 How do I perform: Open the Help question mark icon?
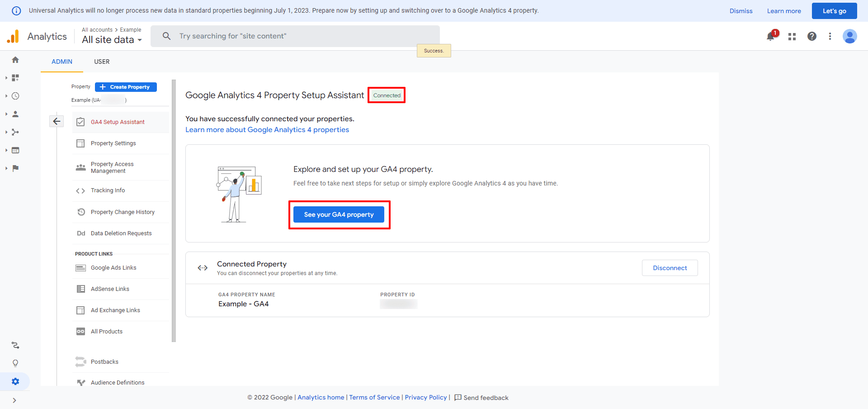(x=812, y=36)
